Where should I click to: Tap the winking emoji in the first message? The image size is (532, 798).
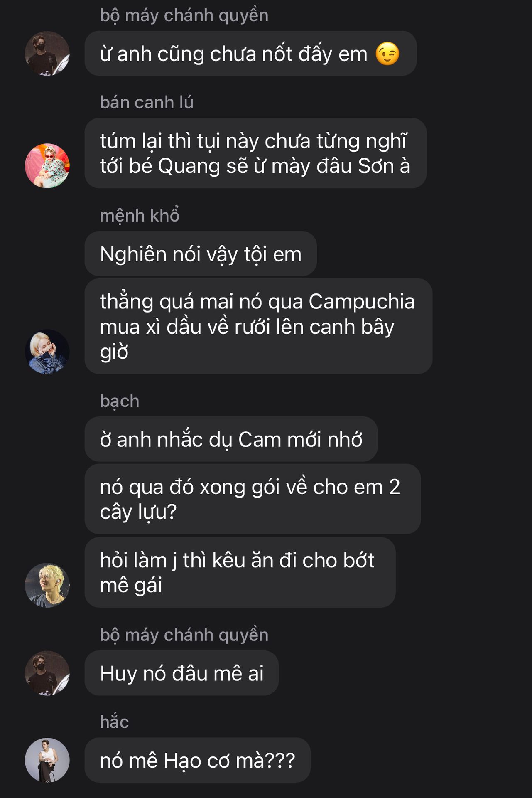tap(387, 54)
